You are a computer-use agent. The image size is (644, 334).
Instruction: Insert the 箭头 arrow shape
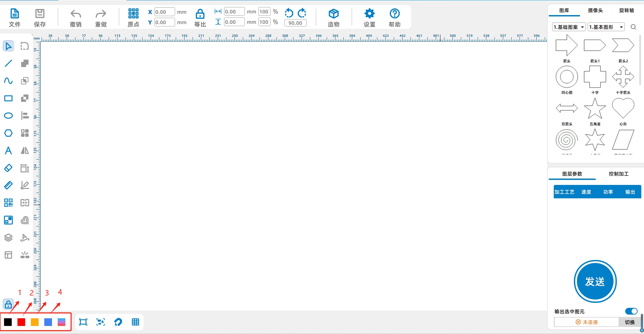tap(567, 45)
